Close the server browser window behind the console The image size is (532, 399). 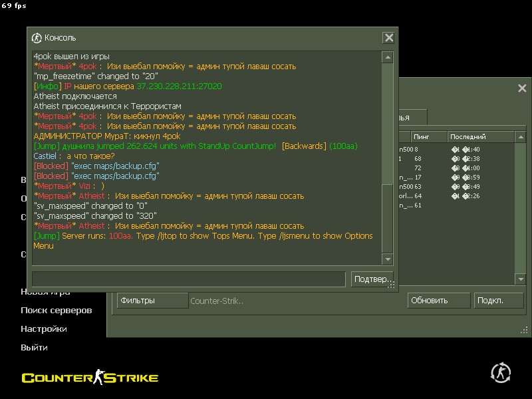click(x=522, y=88)
